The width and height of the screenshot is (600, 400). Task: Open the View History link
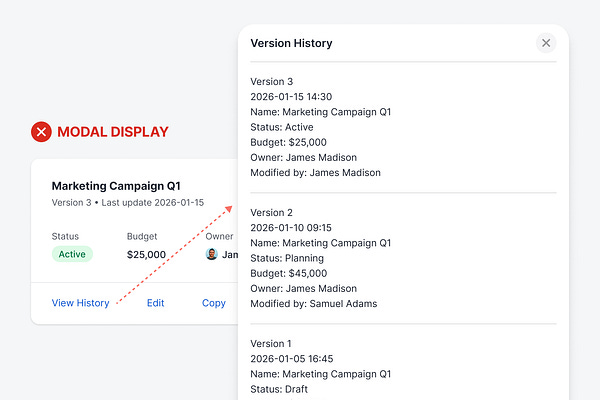[x=80, y=303]
